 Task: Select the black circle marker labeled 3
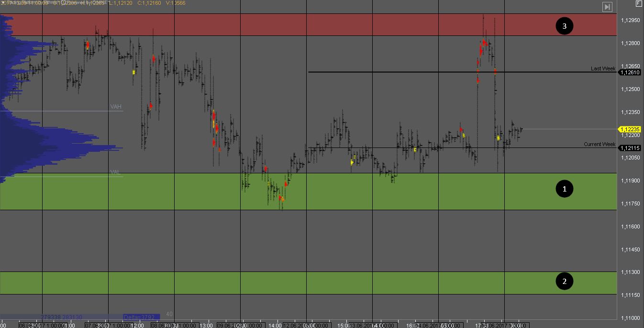pos(564,26)
